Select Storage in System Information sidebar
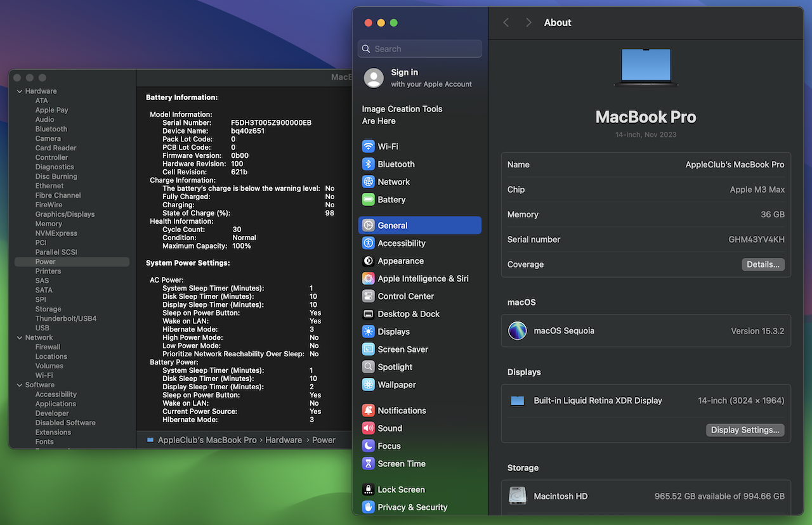Image resolution: width=812 pixels, height=525 pixels. click(x=48, y=309)
